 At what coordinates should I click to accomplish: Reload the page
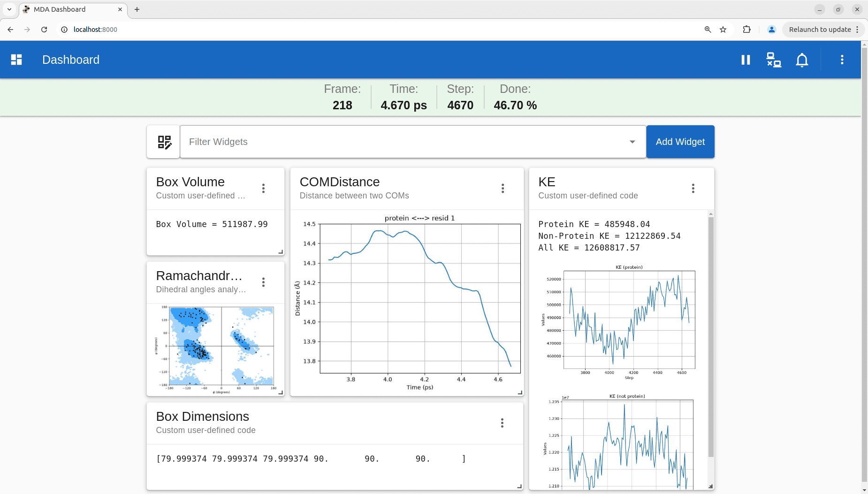(44, 29)
